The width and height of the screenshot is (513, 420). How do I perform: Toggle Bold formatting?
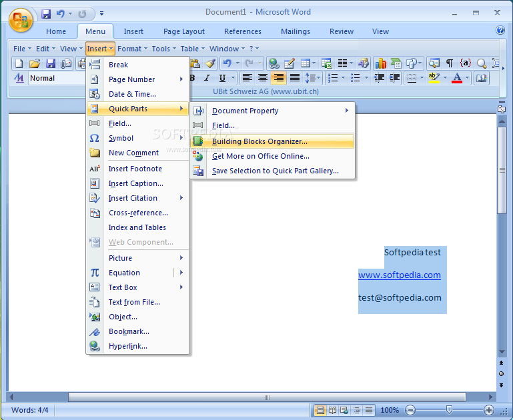(x=192, y=78)
